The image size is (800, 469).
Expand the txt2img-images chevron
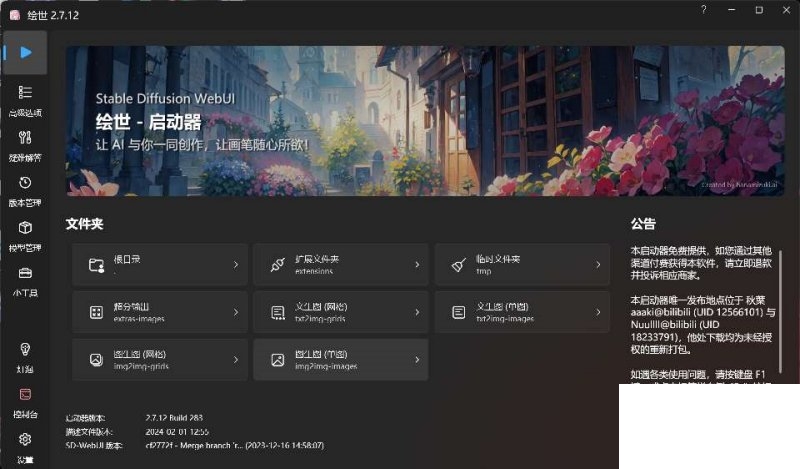pyautogui.click(x=598, y=312)
